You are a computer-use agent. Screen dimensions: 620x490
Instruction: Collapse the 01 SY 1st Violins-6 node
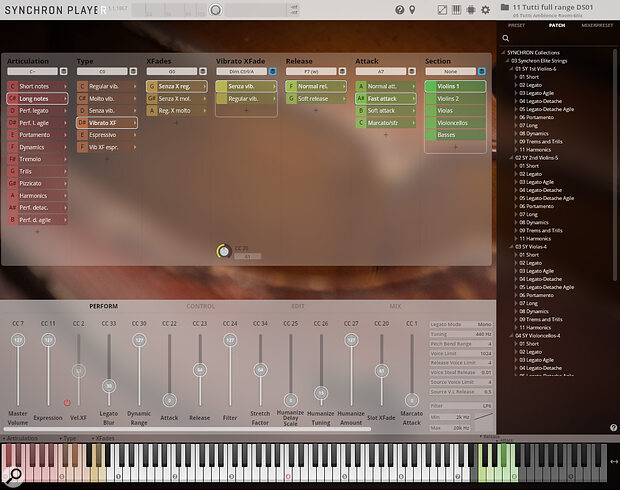511,69
